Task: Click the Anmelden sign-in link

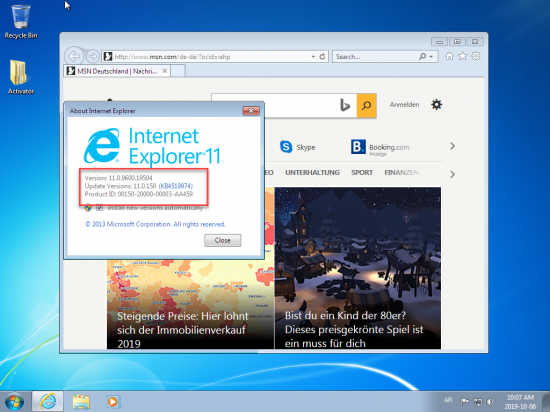Action: [404, 104]
